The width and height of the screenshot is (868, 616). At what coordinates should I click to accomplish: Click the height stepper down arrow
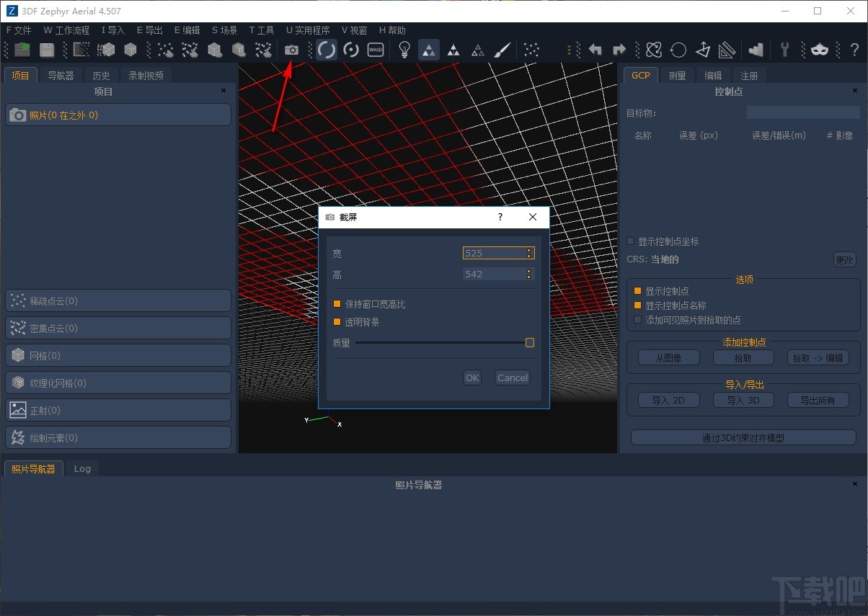[x=528, y=277]
